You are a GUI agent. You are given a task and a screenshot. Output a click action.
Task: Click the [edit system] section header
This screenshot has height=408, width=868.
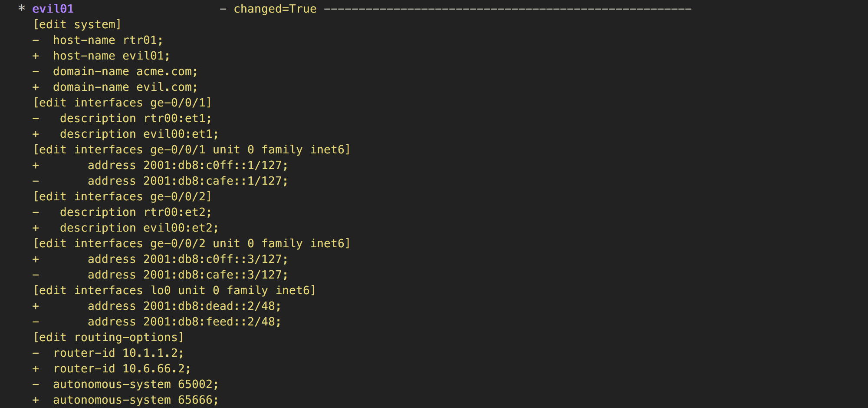point(77,24)
